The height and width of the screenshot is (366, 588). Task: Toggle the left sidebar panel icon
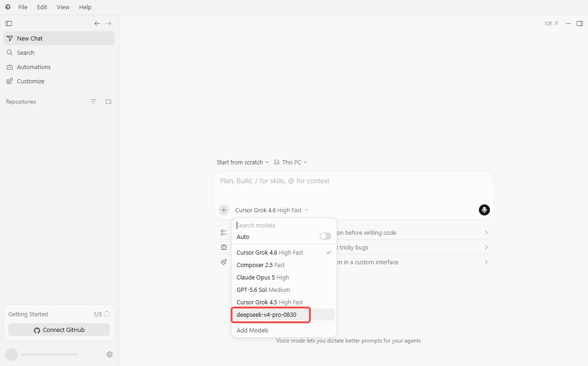pyautogui.click(x=9, y=23)
